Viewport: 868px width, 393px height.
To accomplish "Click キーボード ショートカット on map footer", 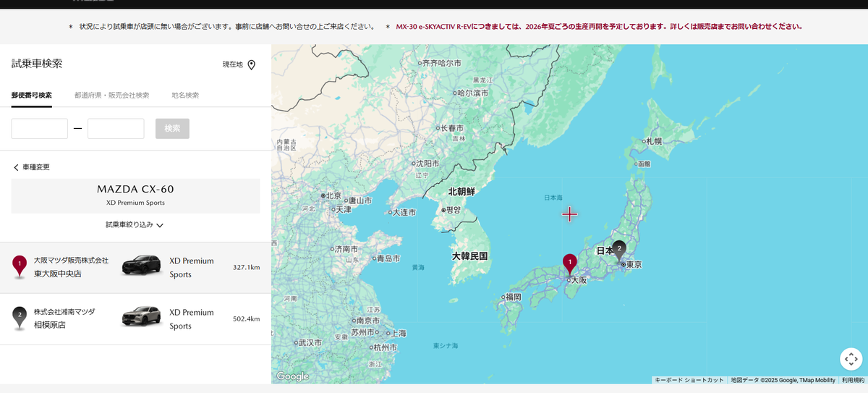I will coord(689,380).
